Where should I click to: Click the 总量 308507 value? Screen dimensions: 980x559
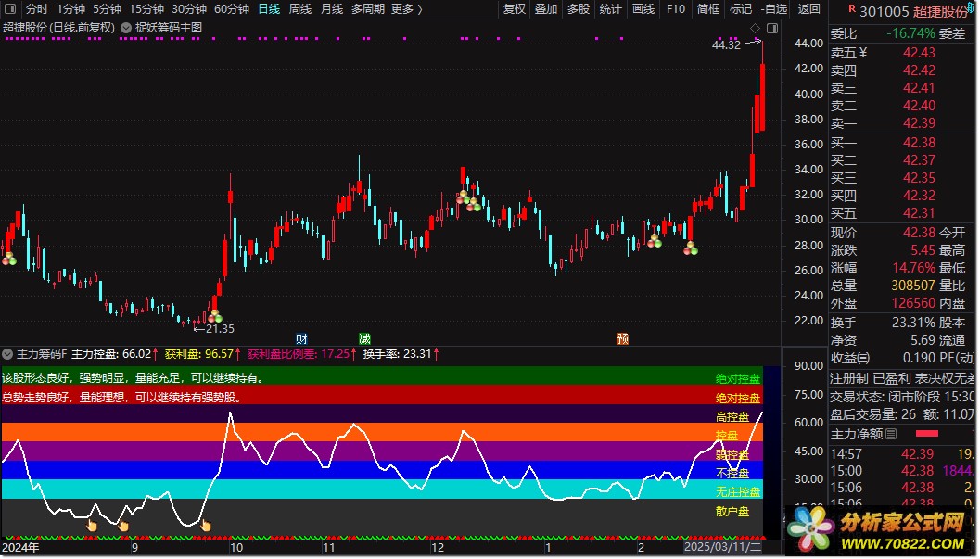pyautogui.click(x=913, y=286)
